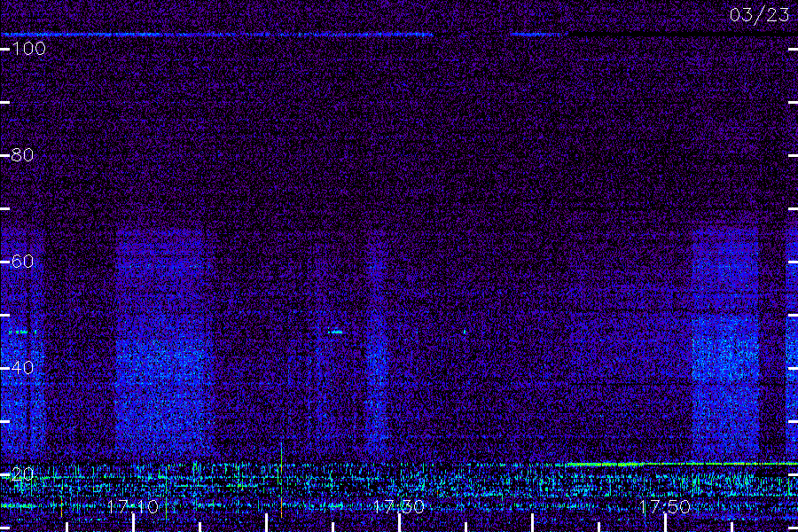798x532 pixels.
Task: Click the 40 frequency axis label
Action: pyautogui.click(x=22, y=368)
